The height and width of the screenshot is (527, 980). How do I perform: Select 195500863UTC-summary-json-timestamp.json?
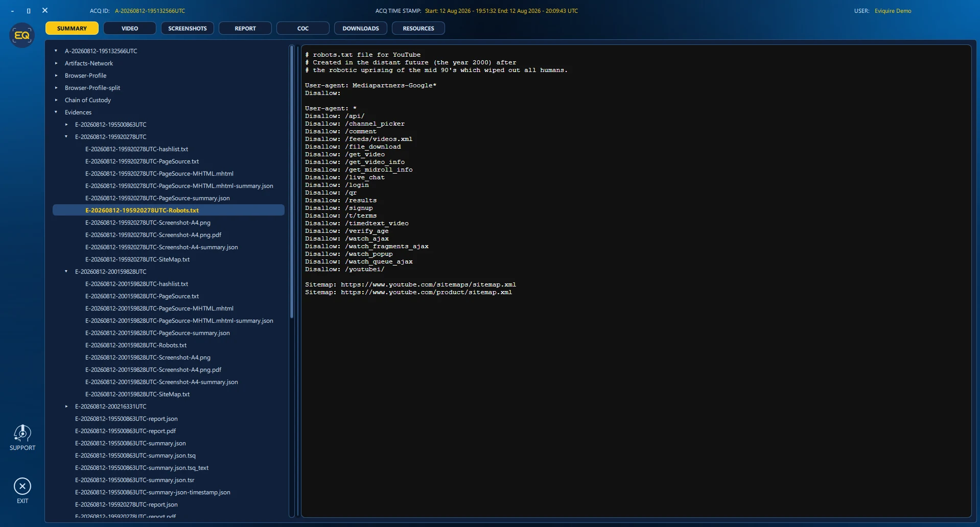coord(152,492)
